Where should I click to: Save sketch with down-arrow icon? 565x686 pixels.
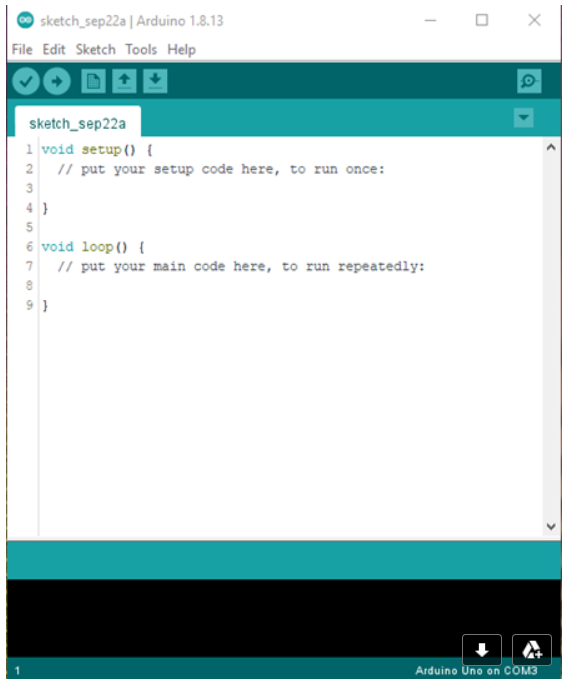pos(155,81)
